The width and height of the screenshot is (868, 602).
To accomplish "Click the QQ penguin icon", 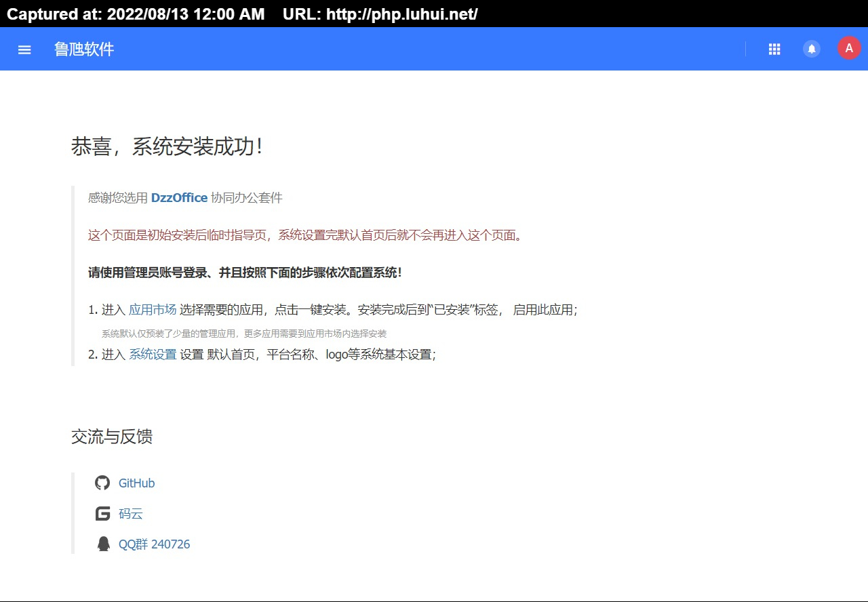I will [103, 544].
